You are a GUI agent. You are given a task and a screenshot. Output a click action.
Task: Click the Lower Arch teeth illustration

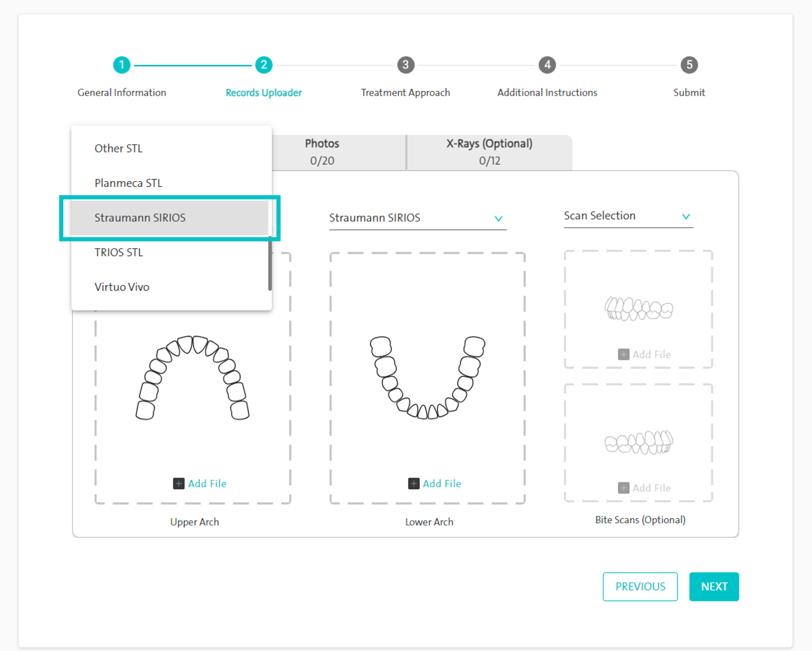[x=427, y=377]
